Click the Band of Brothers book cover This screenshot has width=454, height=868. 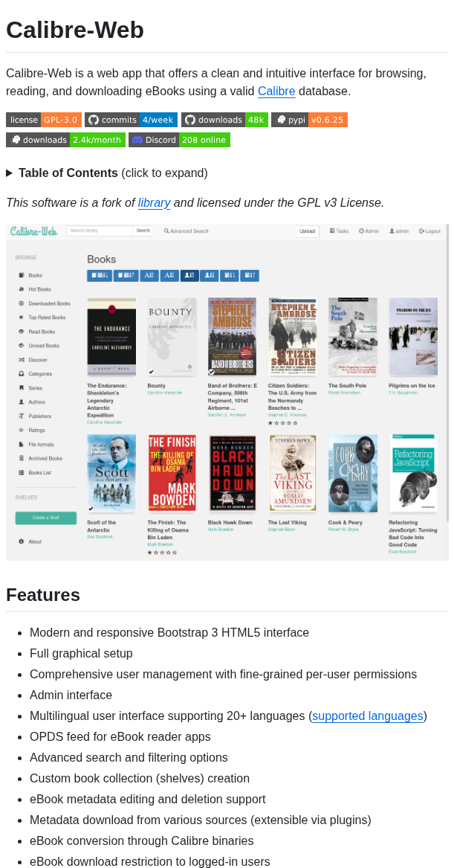click(x=233, y=337)
